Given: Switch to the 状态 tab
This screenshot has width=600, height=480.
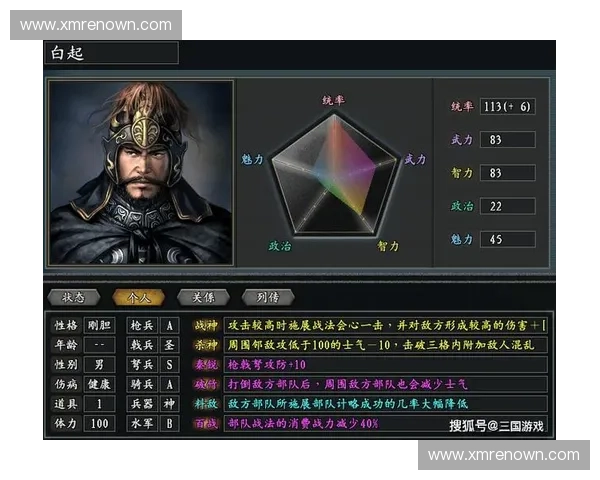Looking at the screenshot, I should coord(73,297).
